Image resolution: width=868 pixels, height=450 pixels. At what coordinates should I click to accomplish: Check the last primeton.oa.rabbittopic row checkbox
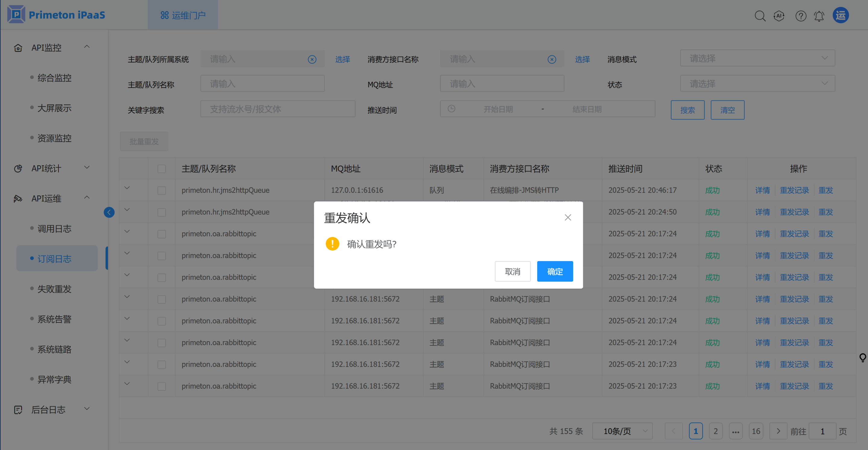point(162,386)
